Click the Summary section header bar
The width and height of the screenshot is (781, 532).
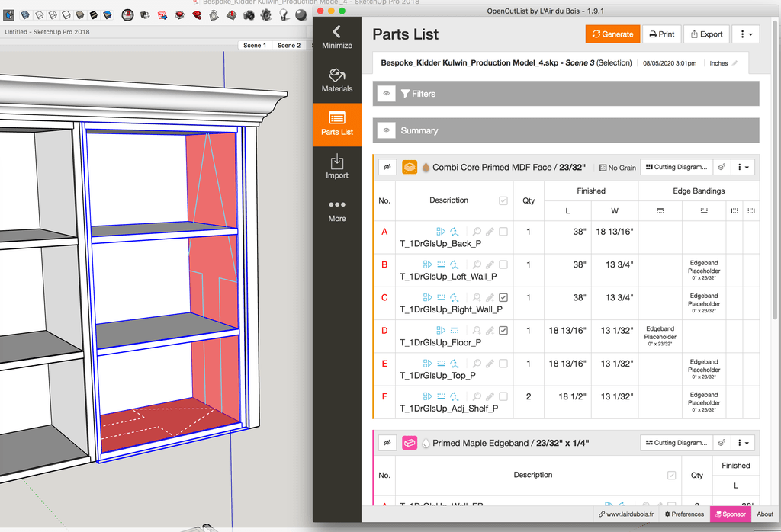tap(566, 130)
